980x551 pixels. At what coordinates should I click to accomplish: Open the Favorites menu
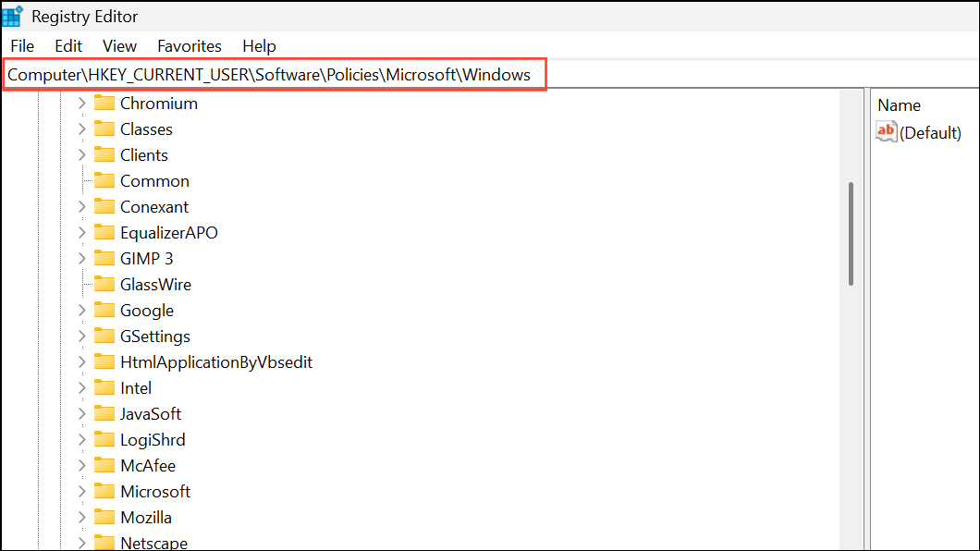[x=190, y=46]
